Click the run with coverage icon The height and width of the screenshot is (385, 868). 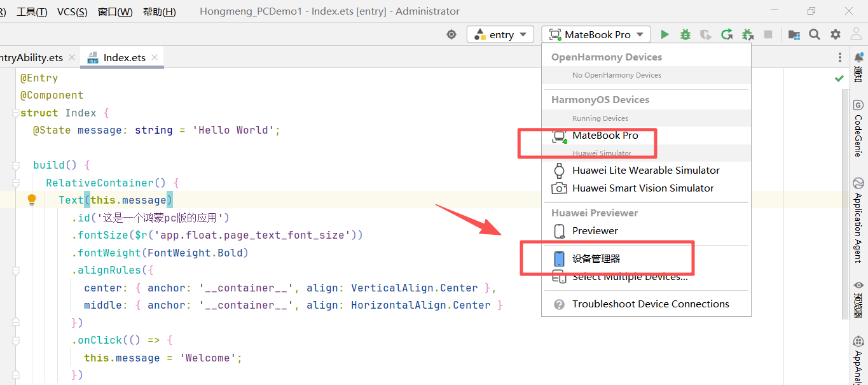[x=706, y=34]
